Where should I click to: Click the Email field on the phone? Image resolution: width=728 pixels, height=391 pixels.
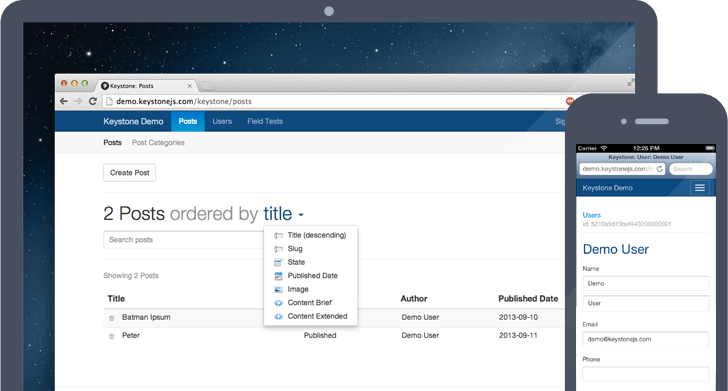click(646, 339)
